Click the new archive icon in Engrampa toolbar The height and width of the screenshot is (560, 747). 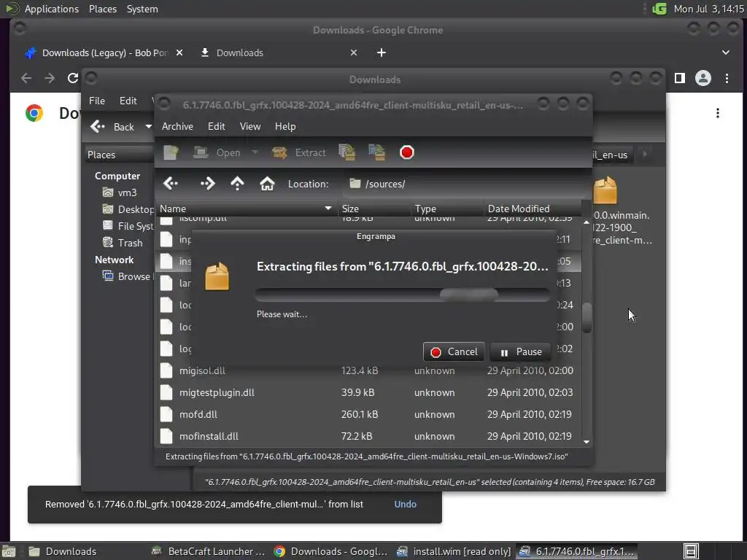171,152
